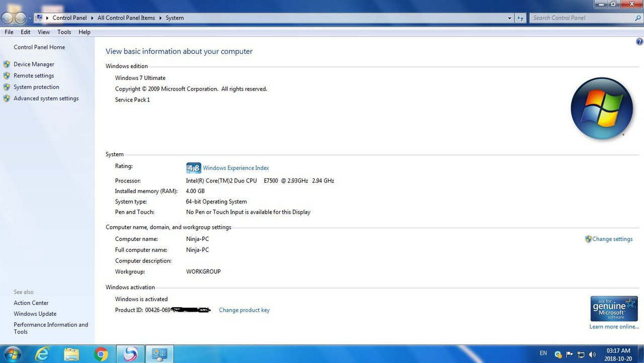Open Learn more online link

[614, 327]
